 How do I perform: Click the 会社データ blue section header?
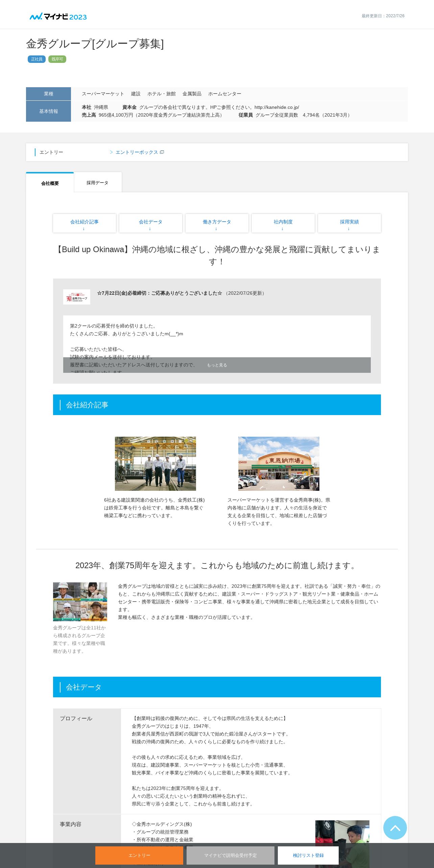tap(217, 687)
